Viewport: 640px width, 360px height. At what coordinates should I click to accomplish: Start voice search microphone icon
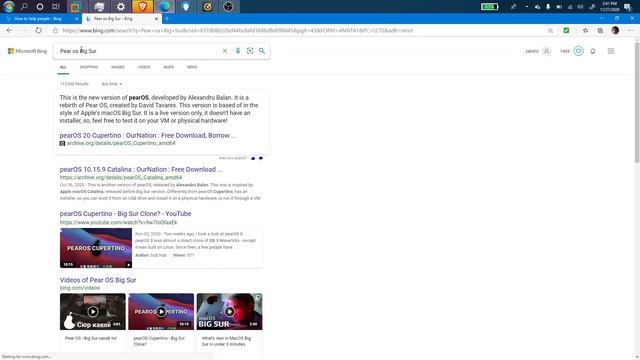click(238, 51)
